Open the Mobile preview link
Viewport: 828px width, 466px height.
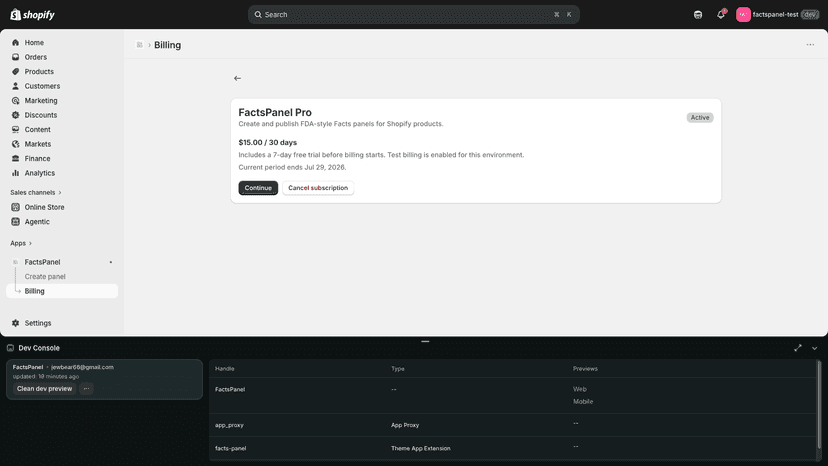point(583,402)
